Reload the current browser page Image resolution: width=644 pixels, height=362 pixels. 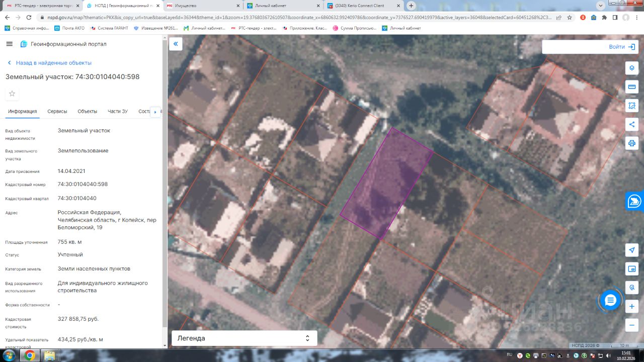click(29, 17)
